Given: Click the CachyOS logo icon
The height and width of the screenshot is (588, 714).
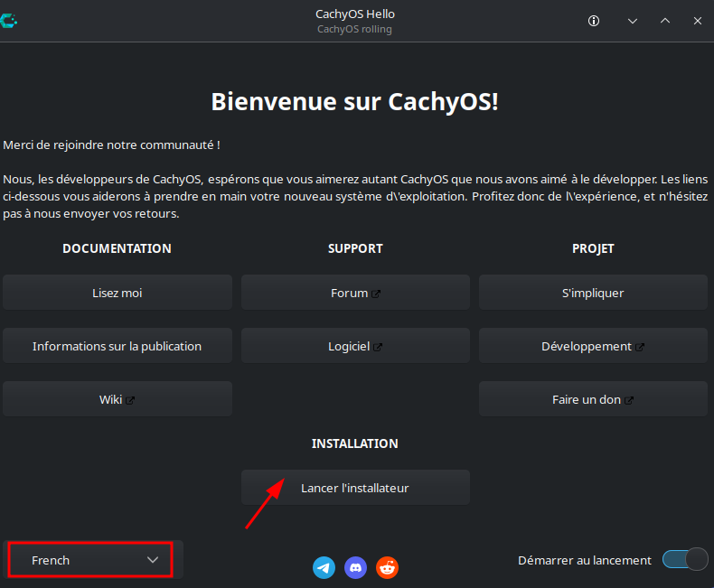Looking at the screenshot, I should tap(10, 21).
